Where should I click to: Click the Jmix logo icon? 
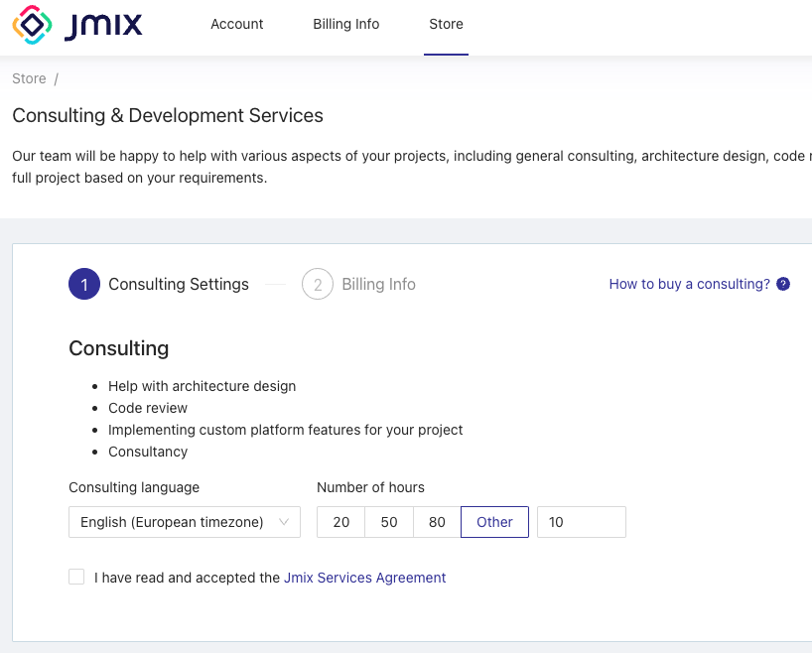pos(33,26)
